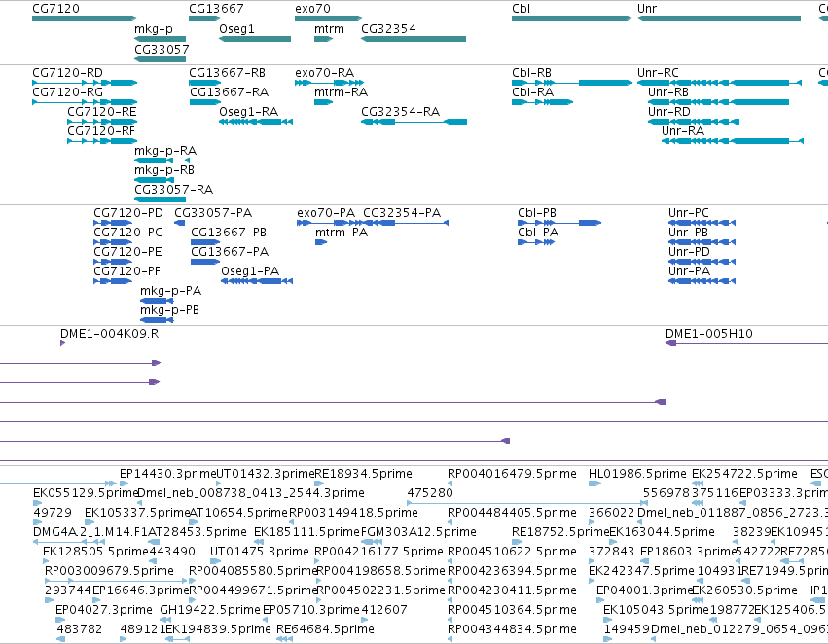Viewport: 828px width, 644px height.
Task: Click the CG13667 gene label
Action: (x=217, y=9)
